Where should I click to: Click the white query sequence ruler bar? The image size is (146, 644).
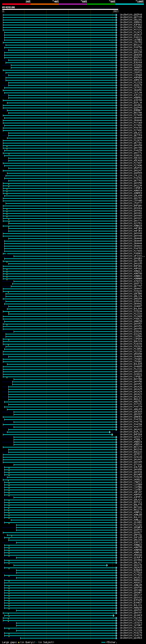[x=60, y=9]
